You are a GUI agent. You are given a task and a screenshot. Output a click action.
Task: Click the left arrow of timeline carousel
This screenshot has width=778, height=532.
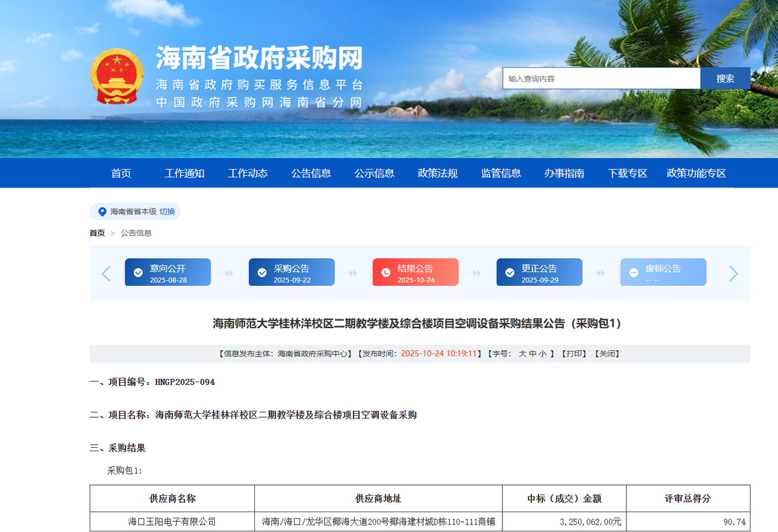106,274
